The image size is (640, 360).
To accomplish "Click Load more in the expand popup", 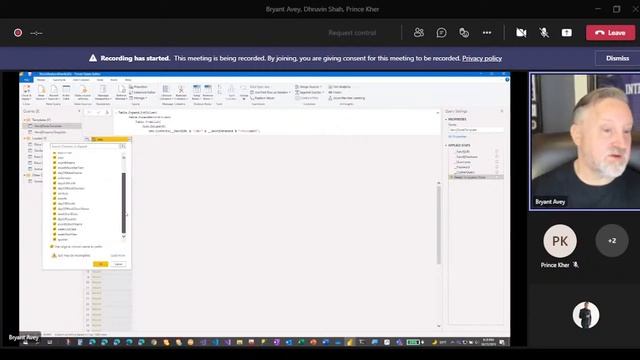I will (x=118, y=256).
